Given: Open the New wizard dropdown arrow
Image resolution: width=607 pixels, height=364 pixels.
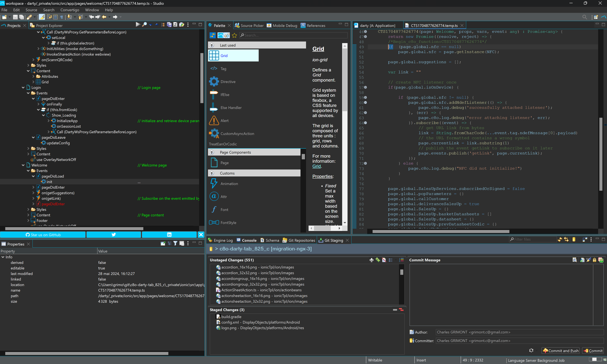Looking at the screenshot, I should [x=10, y=17].
